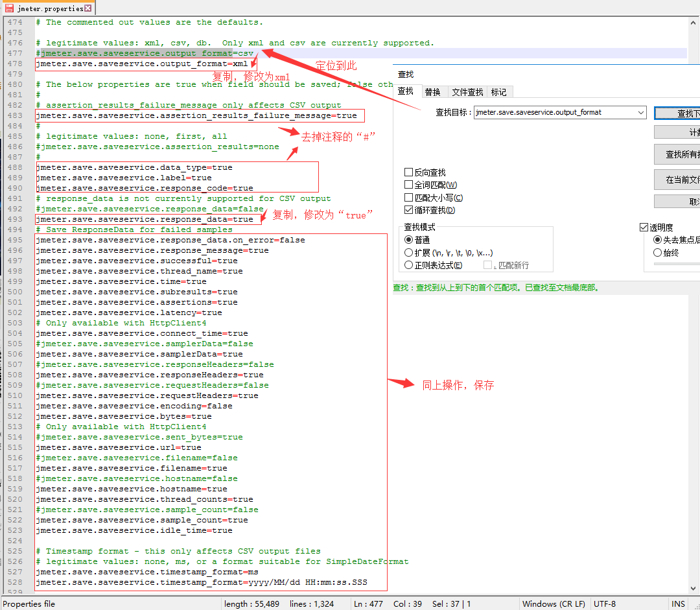Select the 普通 search mode radio
700x610 pixels.
[408, 240]
